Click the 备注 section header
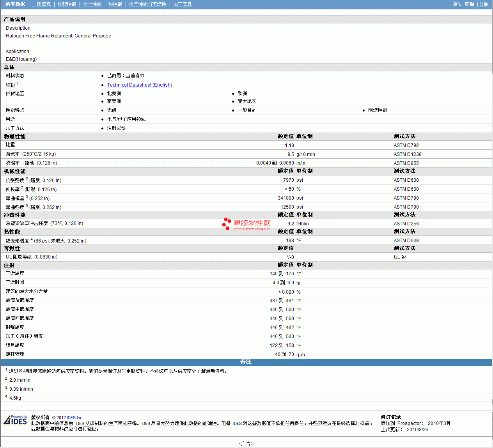Screen dimensions: 493x448 246,362
